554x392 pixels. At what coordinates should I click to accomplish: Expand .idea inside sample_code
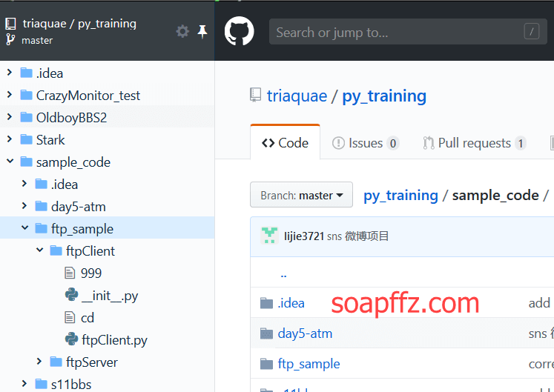pyautogui.click(x=24, y=184)
